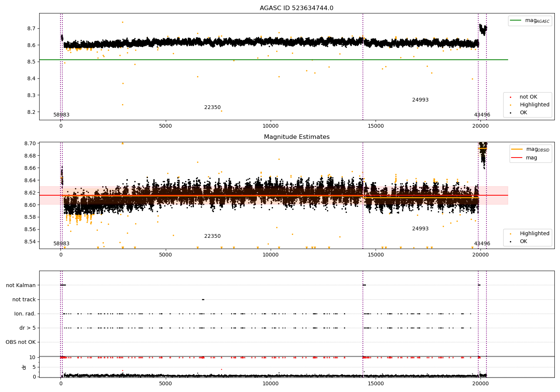Image resolution: width=560 pixels, height=392 pixels.
Task: Click the 8.5 y-tick of the top plot
Action: pyautogui.click(x=31, y=62)
